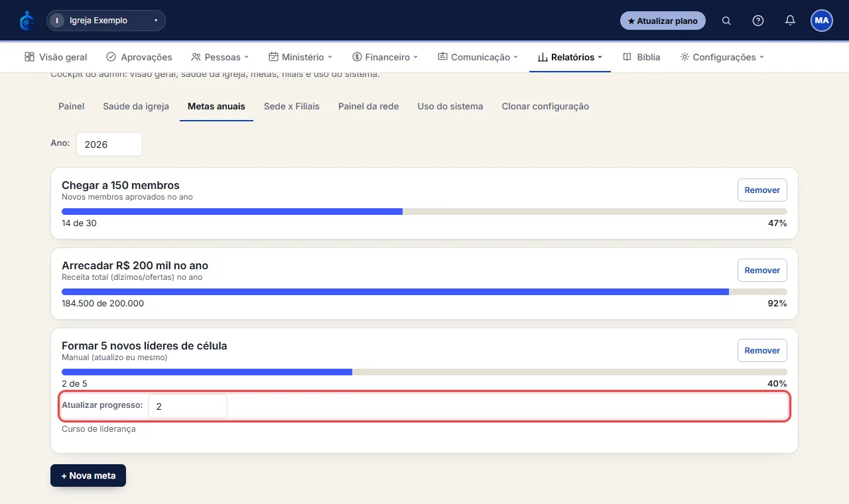Click the + Nova meta button
The width and height of the screenshot is (849, 504).
pyautogui.click(x=88, y=475)
